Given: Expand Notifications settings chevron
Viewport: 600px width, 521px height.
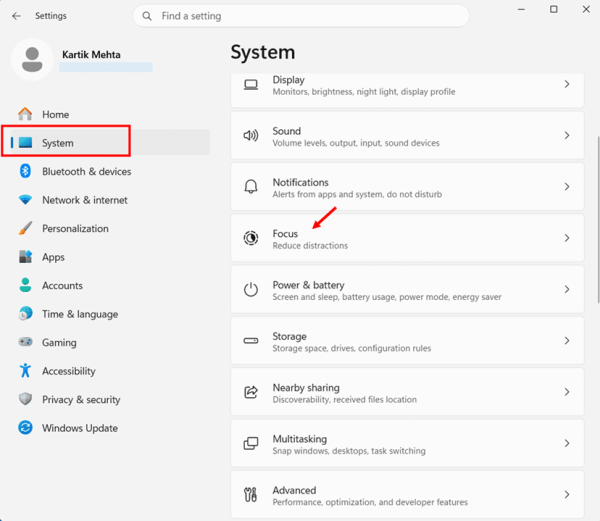Looking at the screenshot, I should tap(567, 187).
